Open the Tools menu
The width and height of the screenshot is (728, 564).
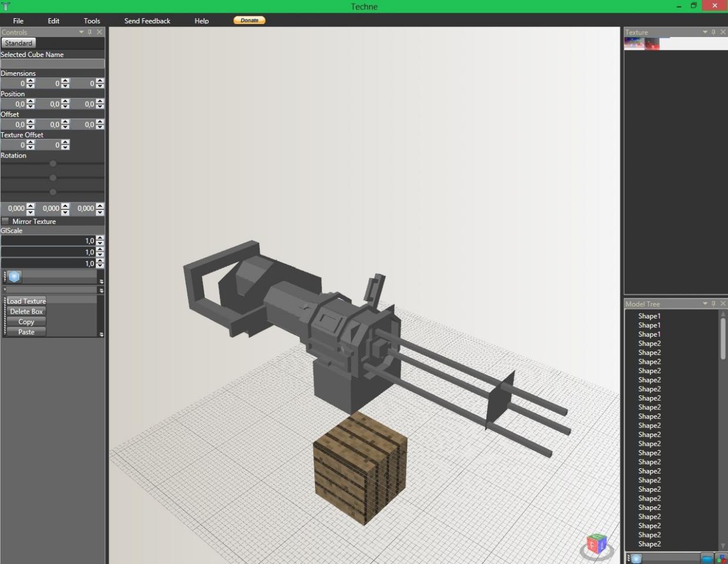(x=92, y=21)
